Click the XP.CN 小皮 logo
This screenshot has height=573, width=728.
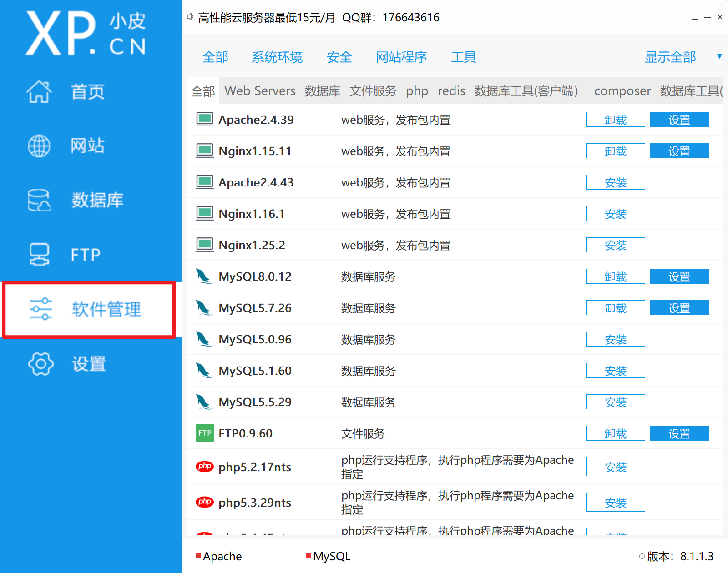pyautogui.click(x=86, y=34)
